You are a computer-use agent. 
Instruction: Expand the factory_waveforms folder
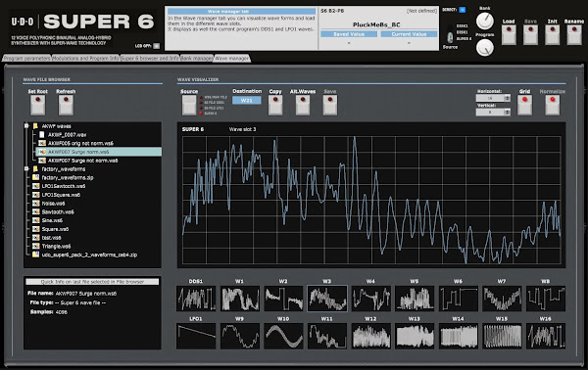click(26, 169)
